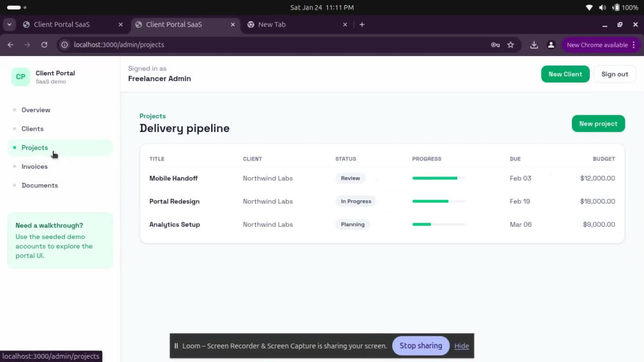Open site information icon in address bar
Screen dimensions: 644x362
coord(64,45)
